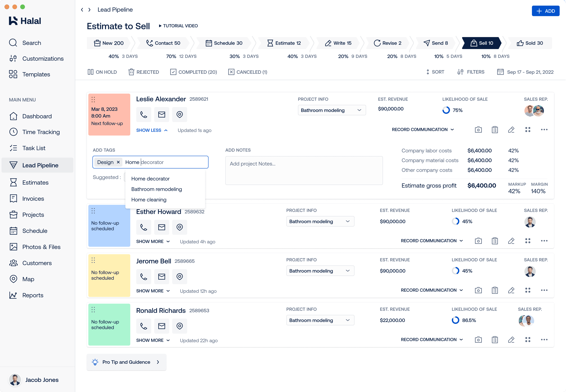This screenshot has height=392, width=566.
Task: Click the Sort icon above the lead list
Action: click(x=435, y=72)
